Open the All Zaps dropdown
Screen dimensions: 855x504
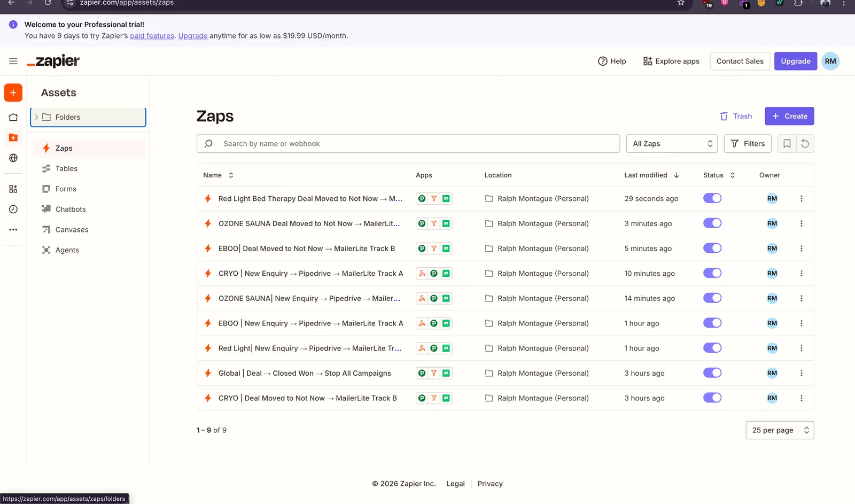[672, 143]
